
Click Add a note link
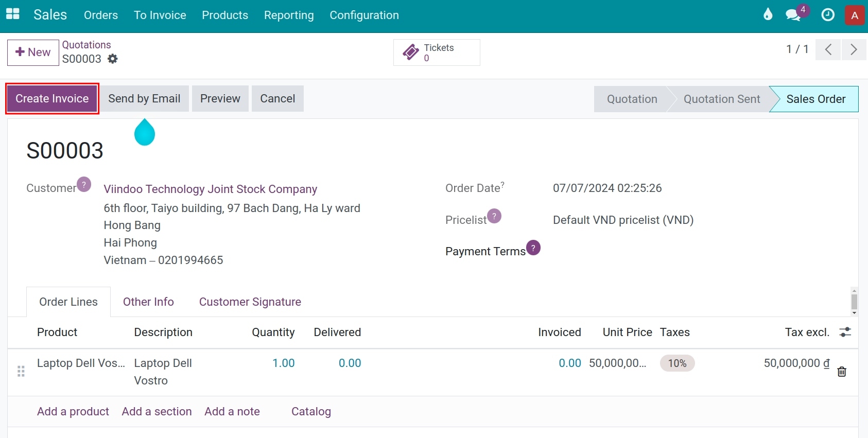click(x=232, y=412)
